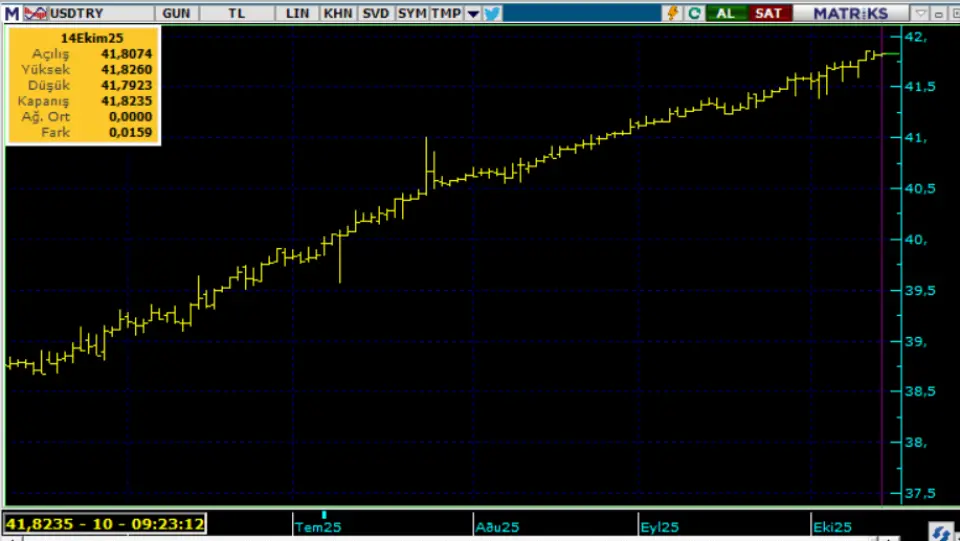Screen dimensions: 960x541
Task: Click the Twitter bird icon
Action: pos(492,13)
